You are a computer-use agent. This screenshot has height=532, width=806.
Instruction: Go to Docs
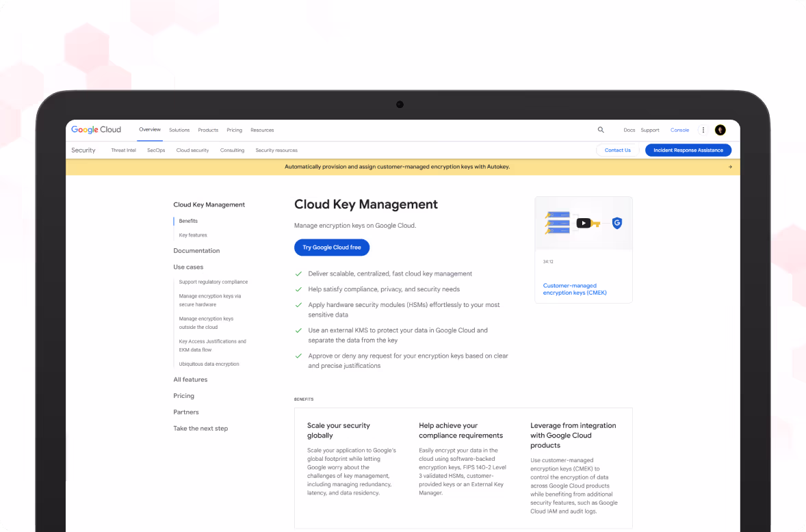[x=629, y=130]
